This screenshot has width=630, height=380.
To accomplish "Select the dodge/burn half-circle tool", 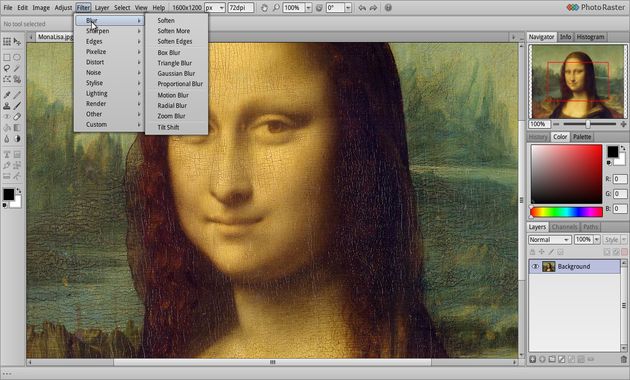I will tap(17, 139).
